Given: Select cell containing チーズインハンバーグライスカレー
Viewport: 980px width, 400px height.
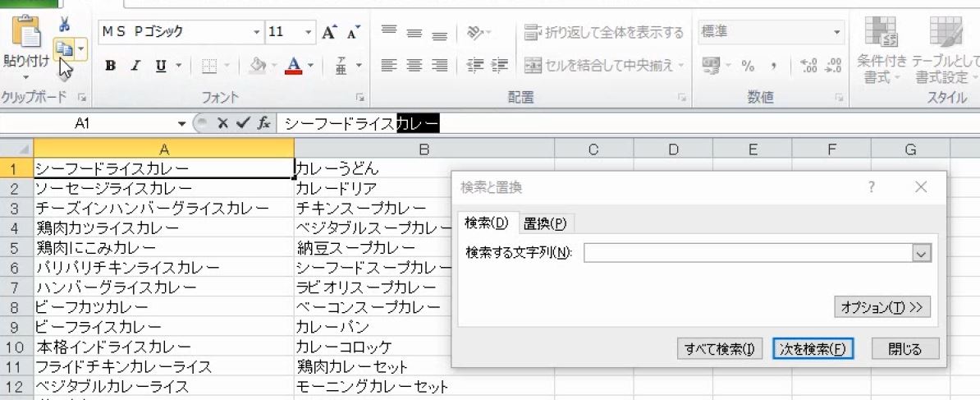Looking at the screenshot, I should [164, 208].
